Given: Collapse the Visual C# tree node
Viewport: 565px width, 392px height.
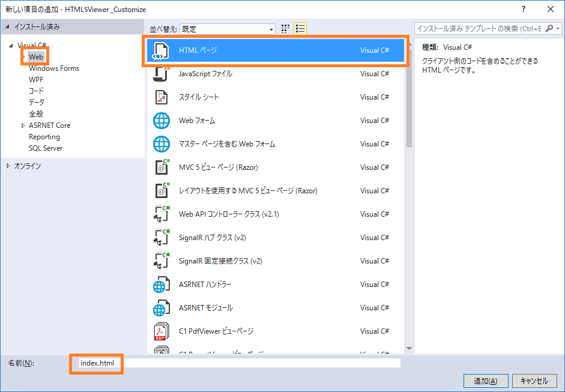Looking at the screenshot, I should [x=11, y=46].
